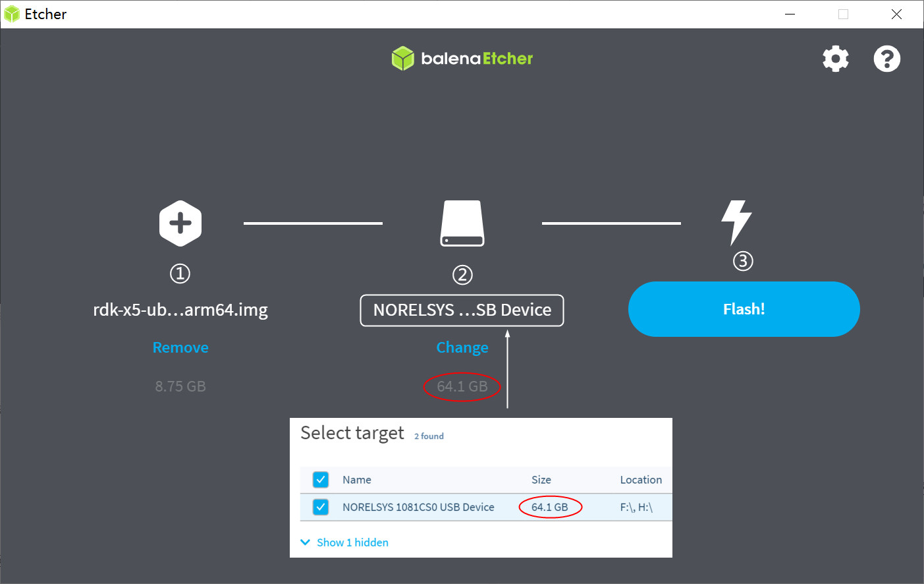This screenshot has height=584, width=924.
Task: Click the 2 found label
Action: click(429, 436)
